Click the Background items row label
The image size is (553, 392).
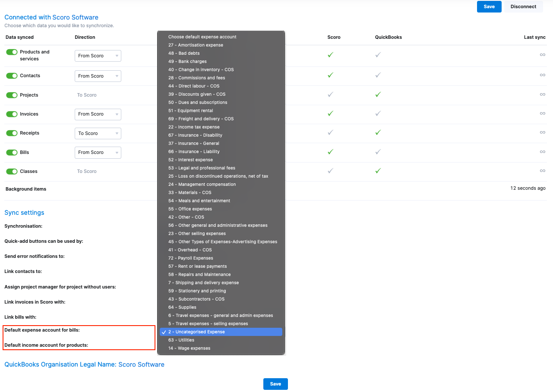(26, 189)
